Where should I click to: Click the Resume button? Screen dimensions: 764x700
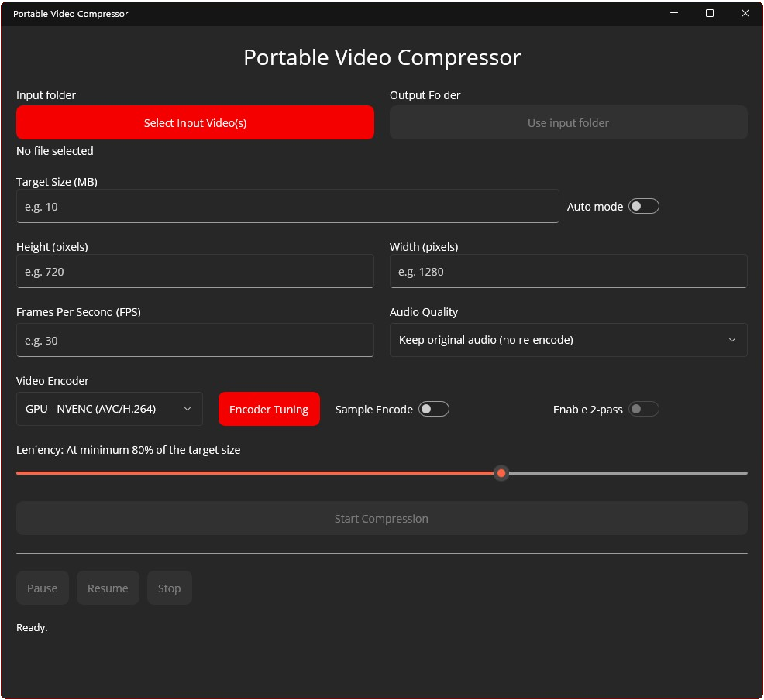pyautogui.click(x=108, y=588)
